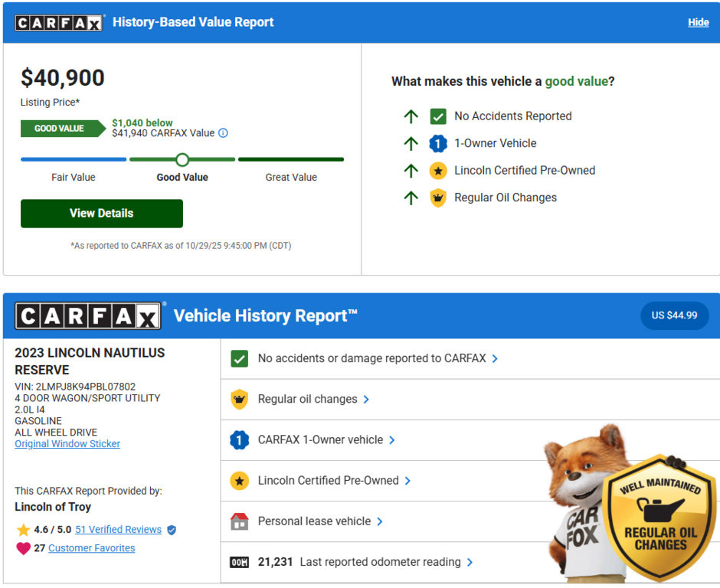Click the CARFAX Value info icon
Screen dimensions: 720x588
(223, 133)
